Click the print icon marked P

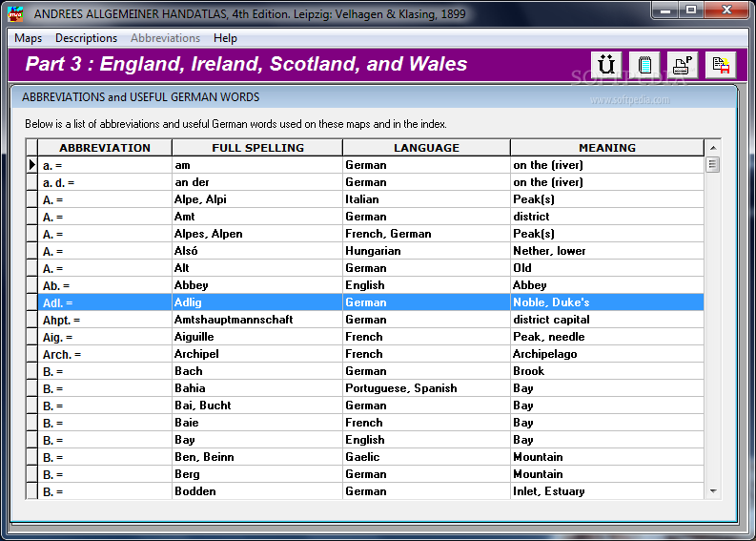(x=683, y=65)
